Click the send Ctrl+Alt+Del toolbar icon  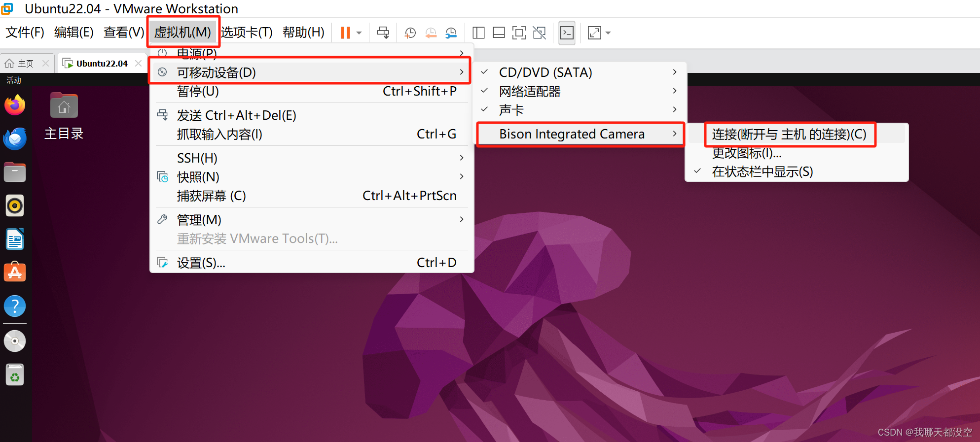(383, 33)
